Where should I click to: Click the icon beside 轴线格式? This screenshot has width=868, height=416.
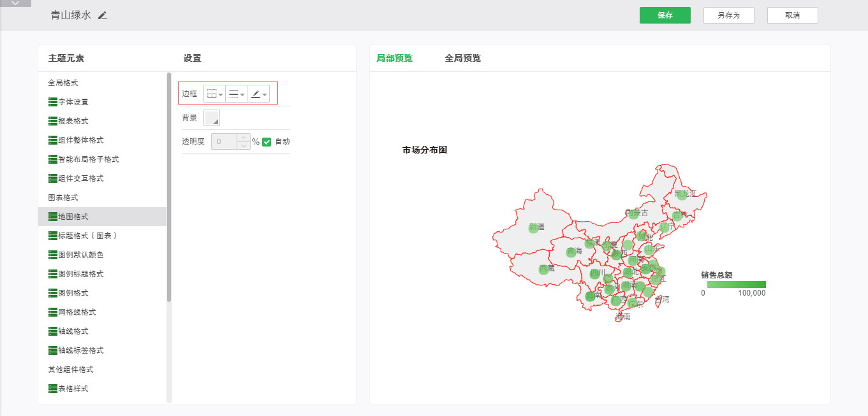click(x=53, y=331)
